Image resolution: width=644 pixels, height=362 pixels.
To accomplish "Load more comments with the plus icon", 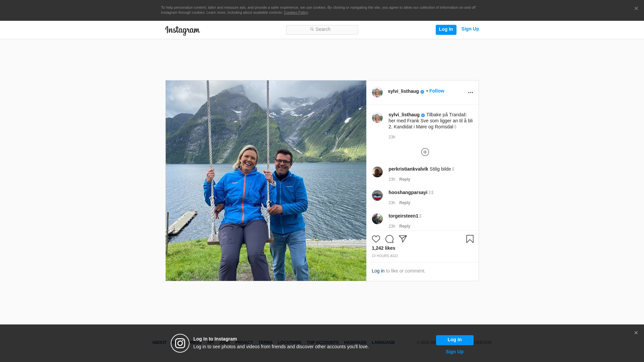I will point(425,152).
